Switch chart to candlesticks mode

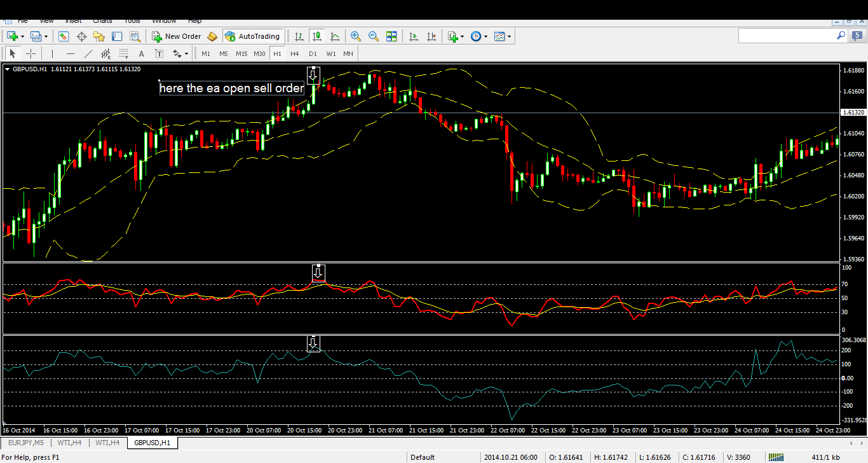point(316,36)
